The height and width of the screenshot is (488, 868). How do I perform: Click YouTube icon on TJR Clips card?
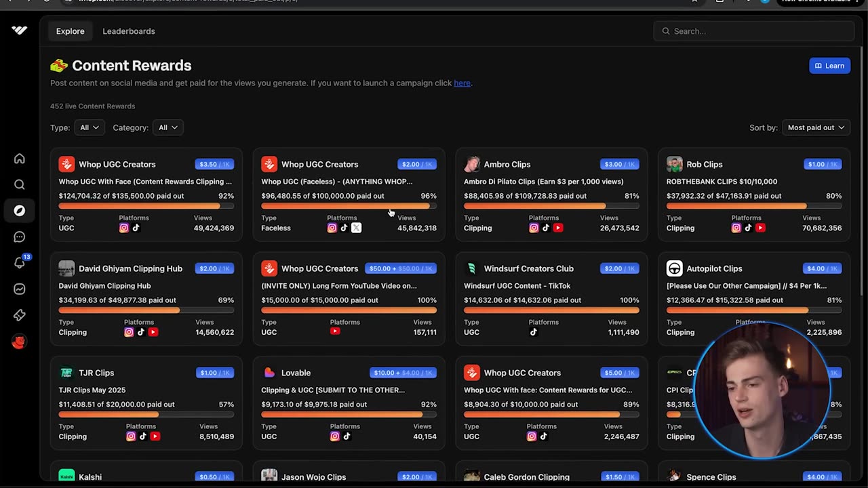(155, 436)
